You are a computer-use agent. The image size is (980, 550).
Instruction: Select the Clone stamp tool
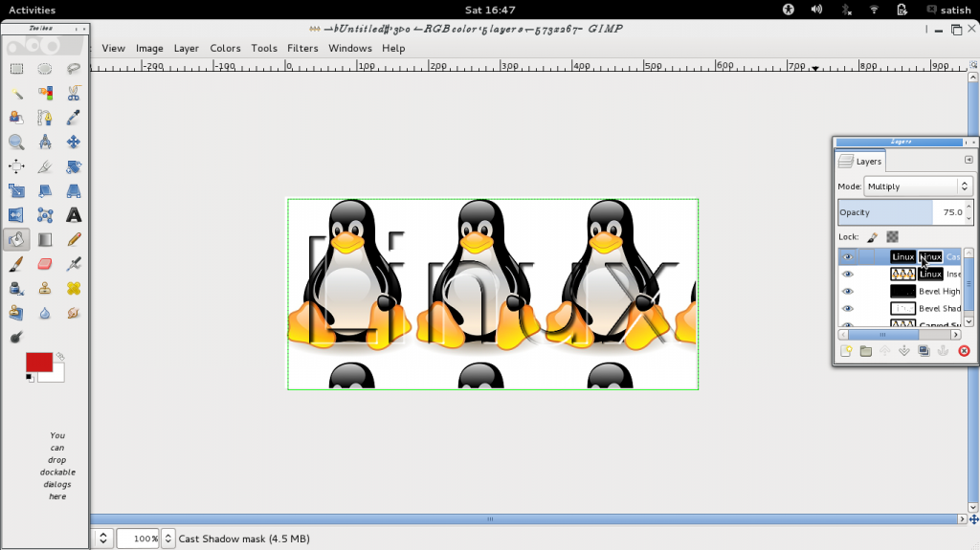click(x=44, y=288)
